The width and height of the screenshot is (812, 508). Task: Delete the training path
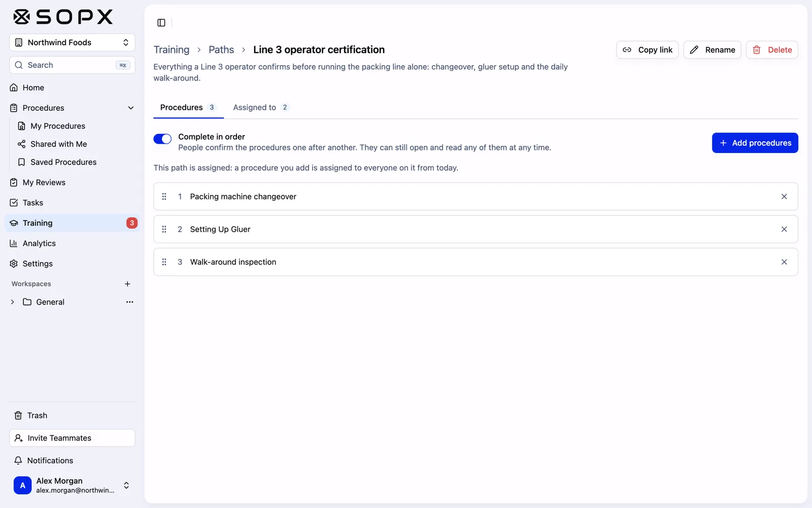pos(772,50)
